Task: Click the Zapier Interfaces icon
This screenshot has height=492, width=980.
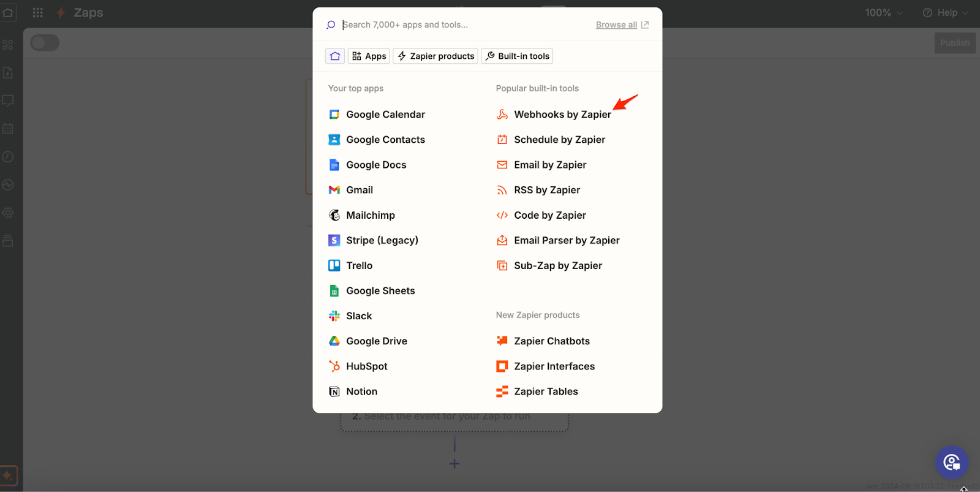Action: pyautogui.click(x=502, y=366)
